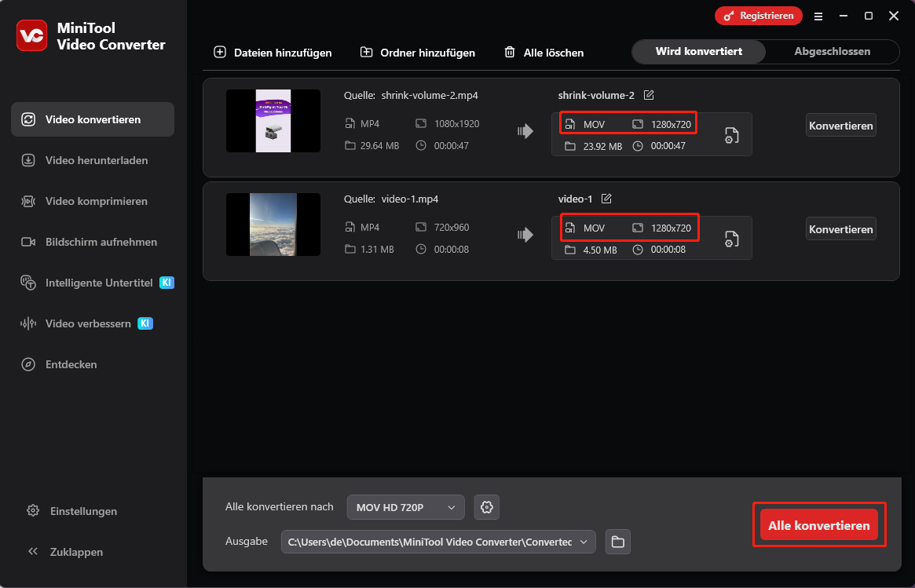
Task: Click the 1.31 MB source size
Action: click(x=377, y=250)
